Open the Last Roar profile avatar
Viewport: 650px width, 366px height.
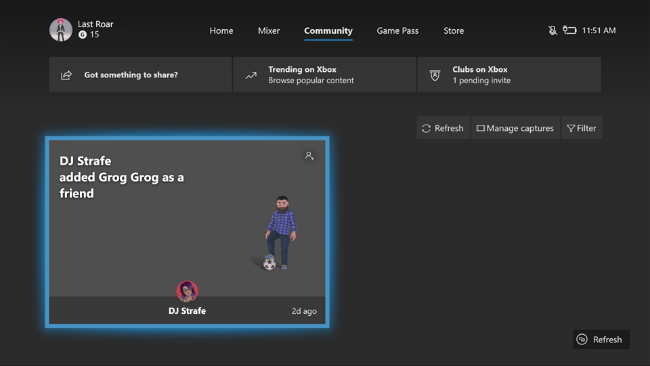61,30
